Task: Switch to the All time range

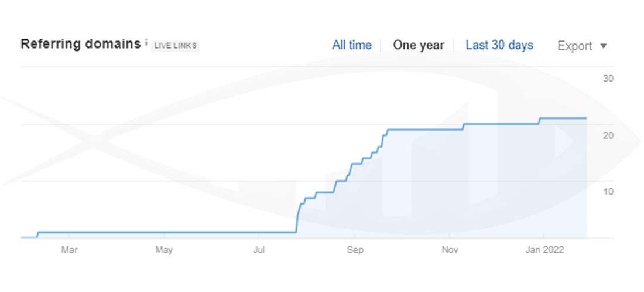Action: click(351, 45)
